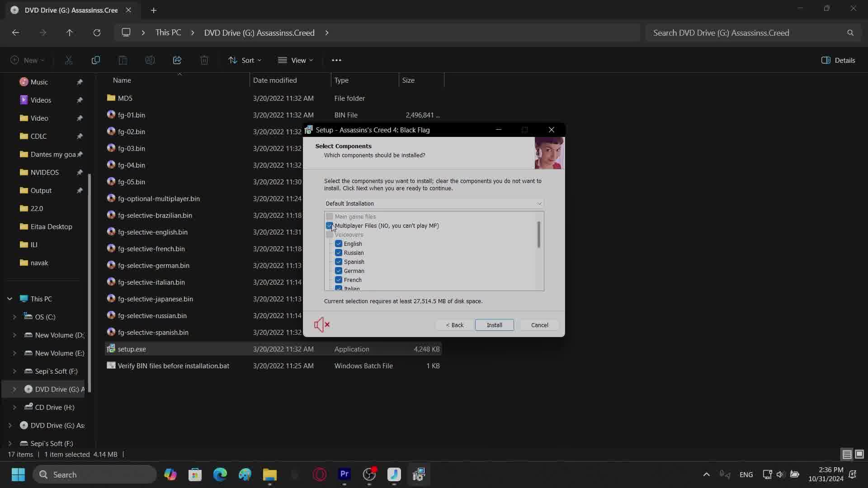Click the Share toolbar icon
The width and height of the screenshot is (868, 488).
click(177, 60)
